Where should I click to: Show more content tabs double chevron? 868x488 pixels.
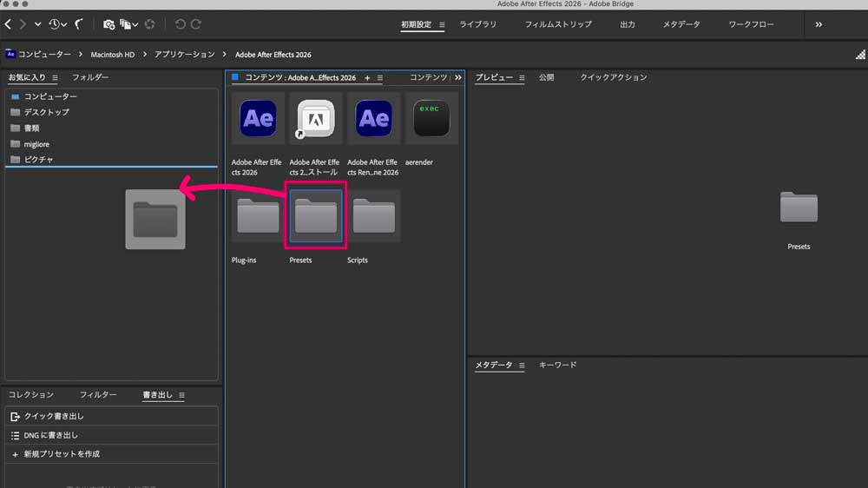457,77
